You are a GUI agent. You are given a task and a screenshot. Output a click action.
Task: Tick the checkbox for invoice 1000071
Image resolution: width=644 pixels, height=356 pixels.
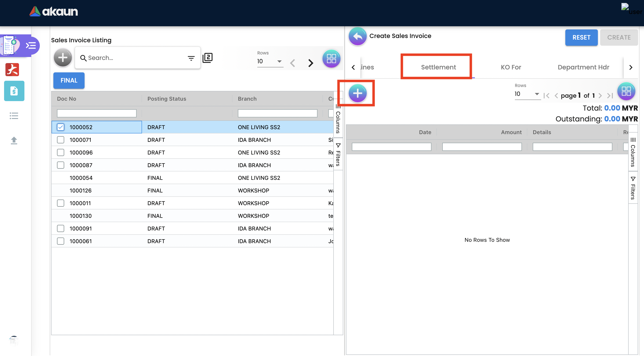click(x=61, y=140)
